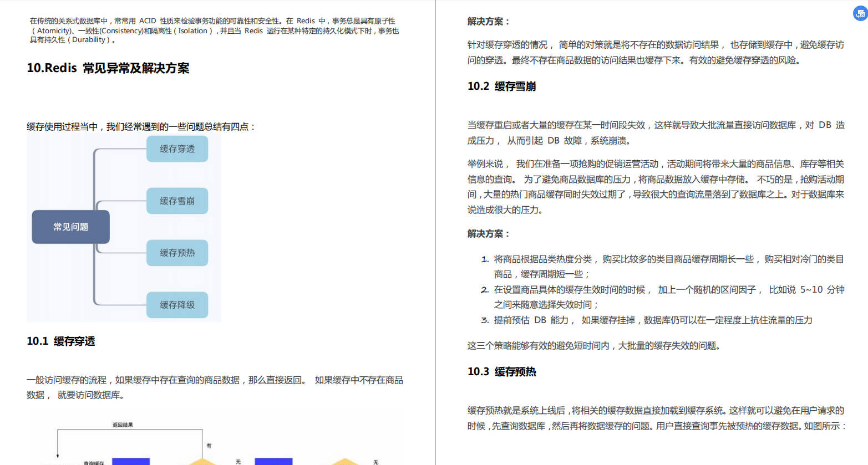
Task: Click the '解决方案：' label above the numbered list
Action: (489, 233)
